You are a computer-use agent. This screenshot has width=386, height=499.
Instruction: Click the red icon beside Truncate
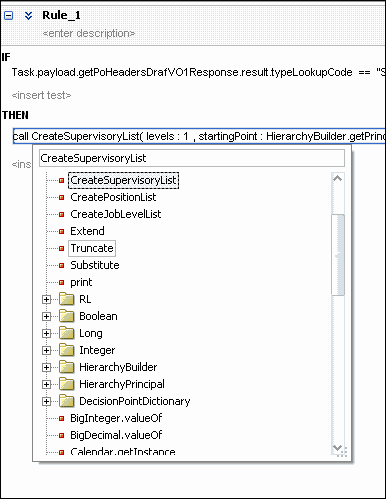(x=61, y=249)
